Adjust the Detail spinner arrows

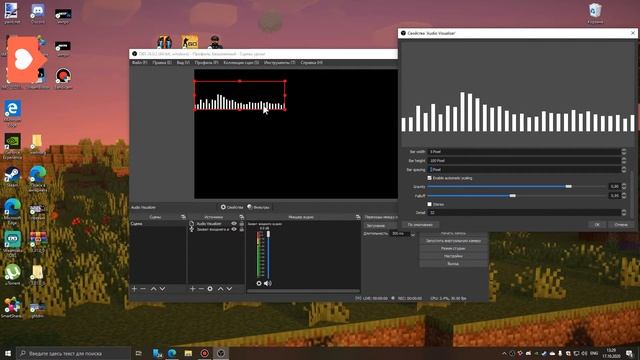[624, 212]
